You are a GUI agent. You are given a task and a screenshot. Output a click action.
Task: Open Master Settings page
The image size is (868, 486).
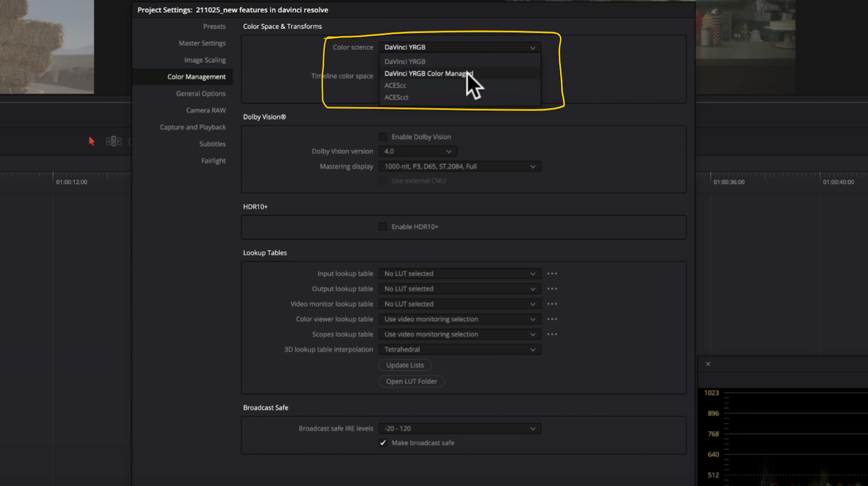[x=202, y=43]
